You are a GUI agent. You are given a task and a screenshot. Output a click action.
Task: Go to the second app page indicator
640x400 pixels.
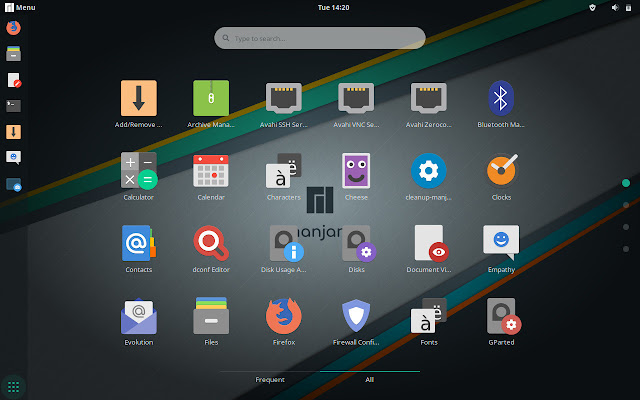point(626,205)
